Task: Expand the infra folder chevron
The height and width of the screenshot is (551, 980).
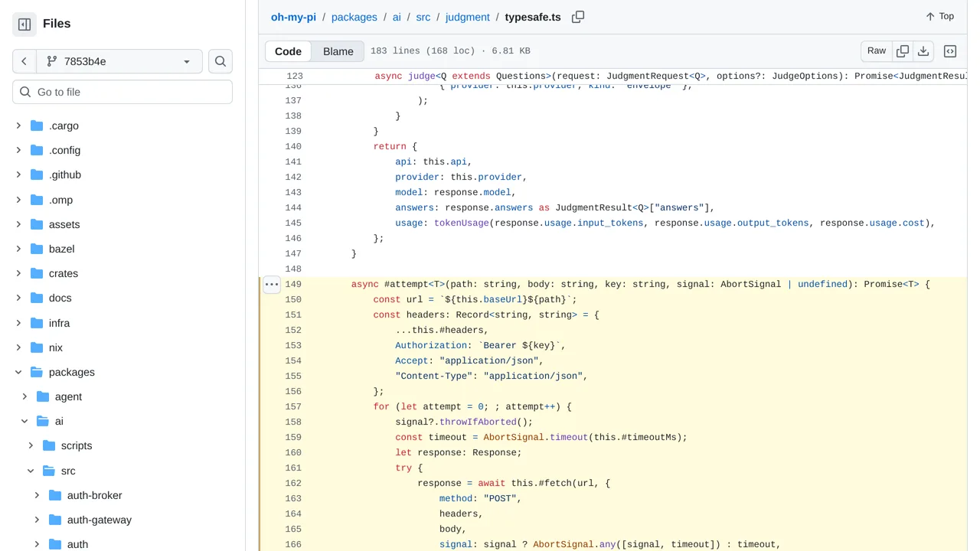Action: tap(18, 323)
